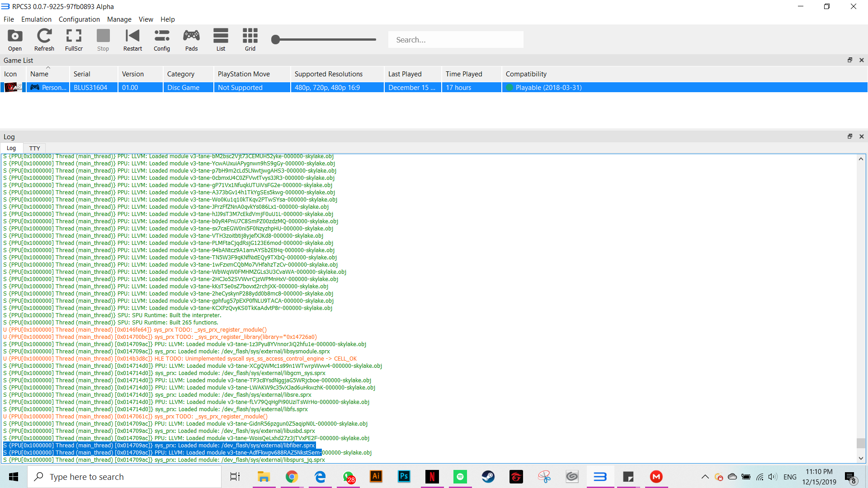Click the game Search field
The height and width of the screenshot is (488, 868).
(455, 40)
